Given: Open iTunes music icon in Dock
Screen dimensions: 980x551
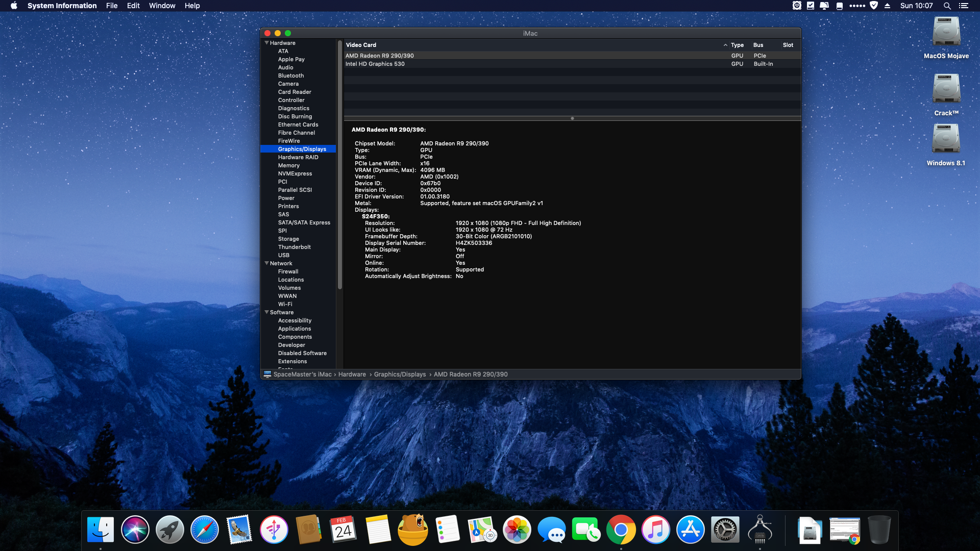Looking at the screenshot, I should pos(656,530).
